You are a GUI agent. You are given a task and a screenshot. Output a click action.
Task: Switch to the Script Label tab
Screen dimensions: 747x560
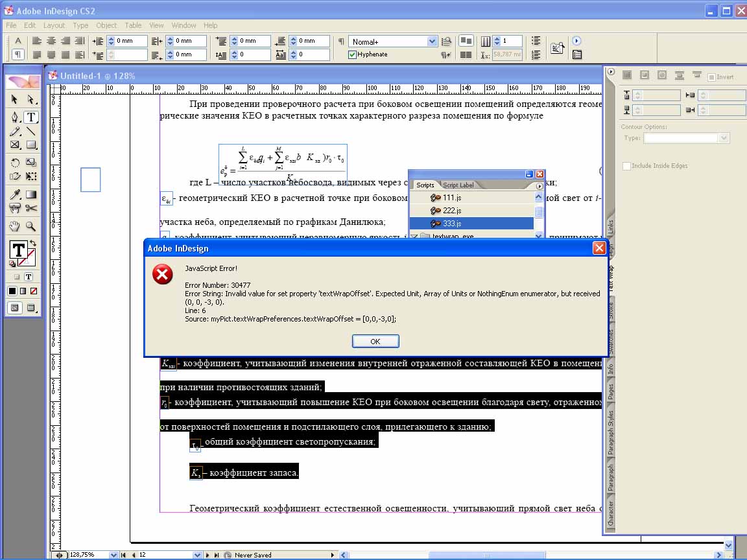click(458, 185)
